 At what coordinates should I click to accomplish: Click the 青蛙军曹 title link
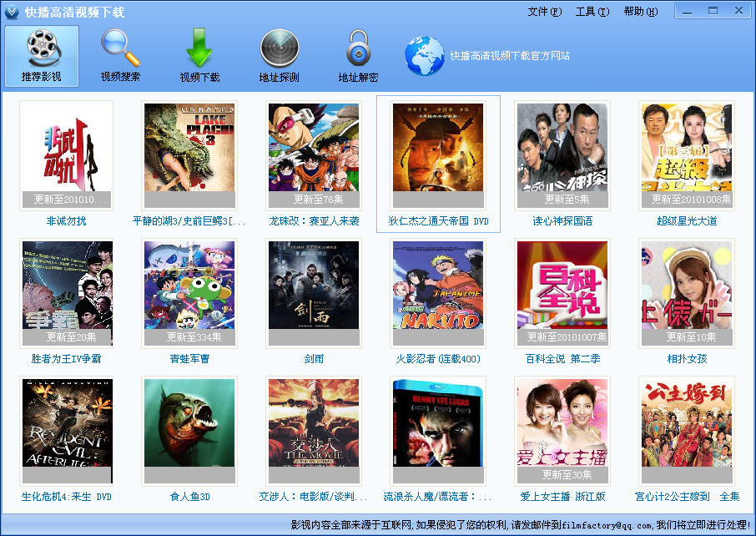[189, 358]
